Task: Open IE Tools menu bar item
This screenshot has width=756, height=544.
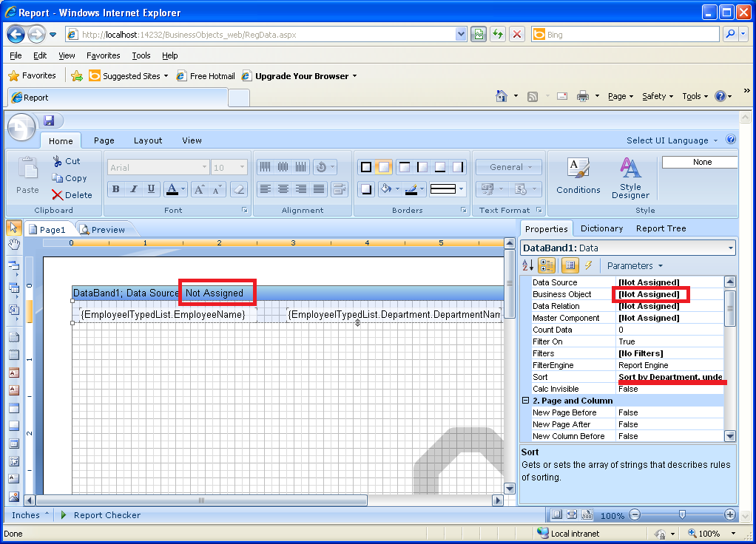Action: [x=141, y=55]
